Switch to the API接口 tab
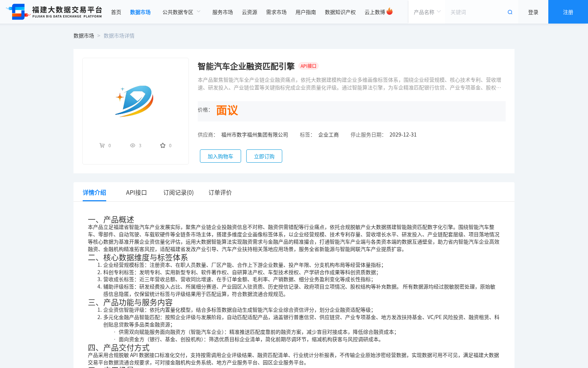The image size is (588, 368). (136, 192)
